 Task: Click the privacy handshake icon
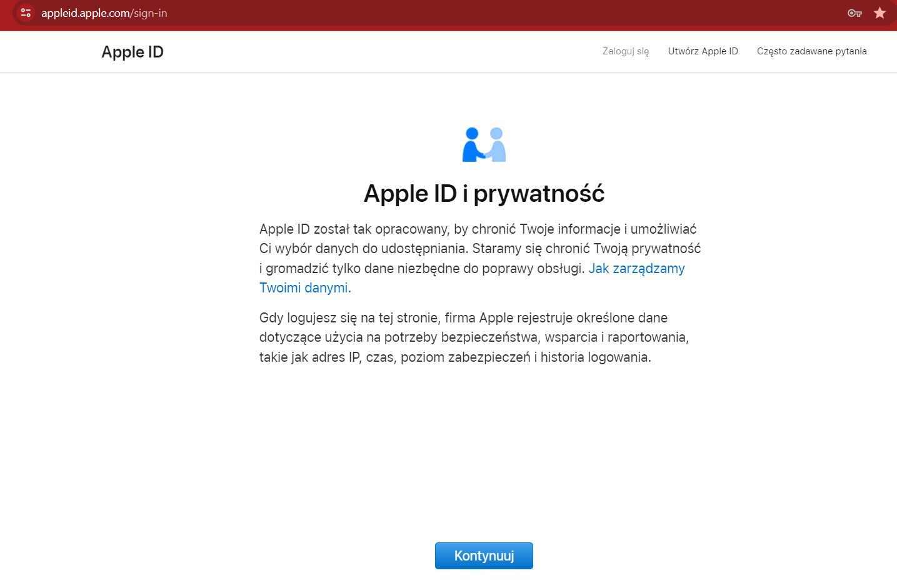point(484,144)
